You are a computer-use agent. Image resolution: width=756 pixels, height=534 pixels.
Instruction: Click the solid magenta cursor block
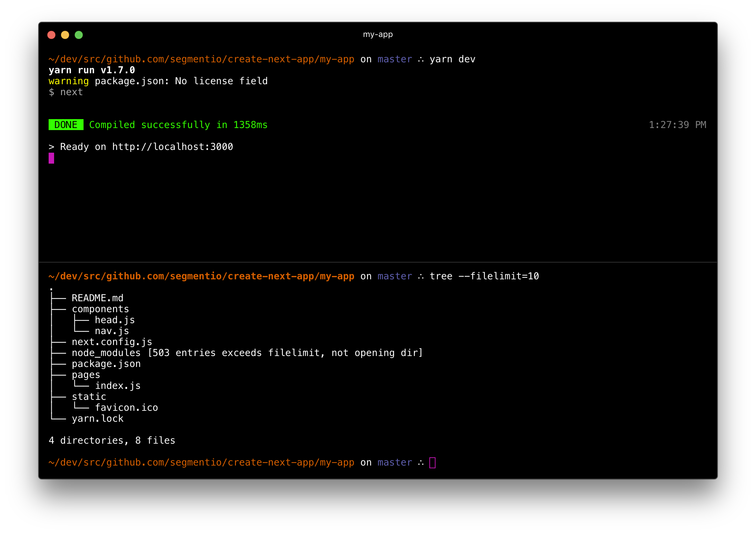point(51,158)
